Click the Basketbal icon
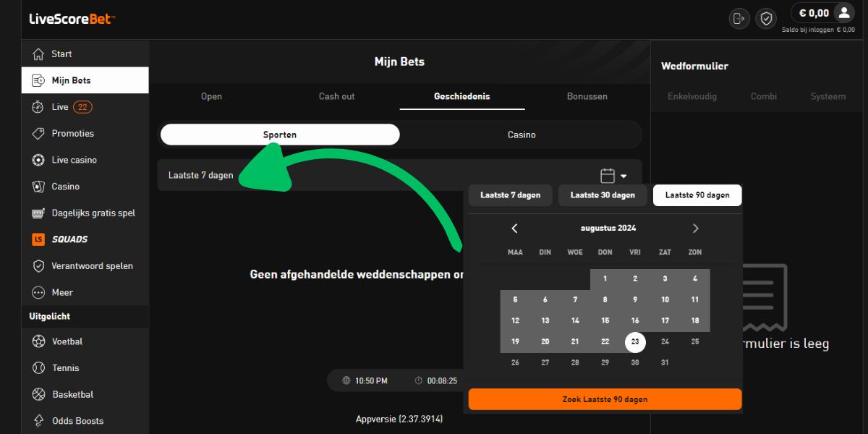This screenshot has width=868, height=434. [38, 394]
